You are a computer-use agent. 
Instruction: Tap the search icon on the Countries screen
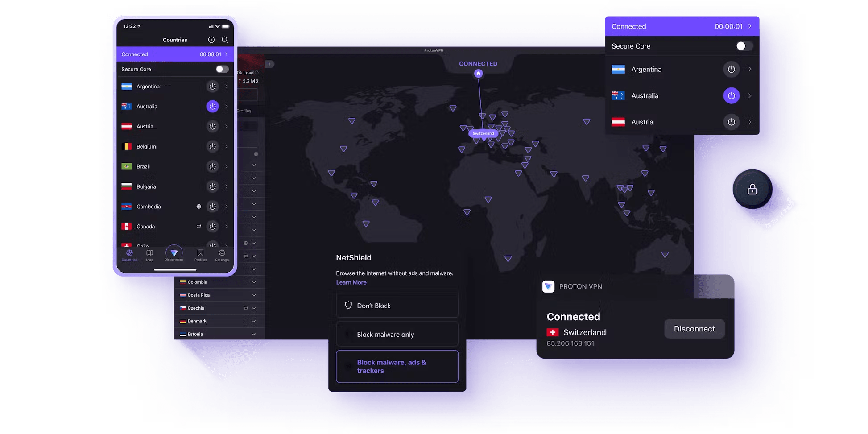(225, 40)
